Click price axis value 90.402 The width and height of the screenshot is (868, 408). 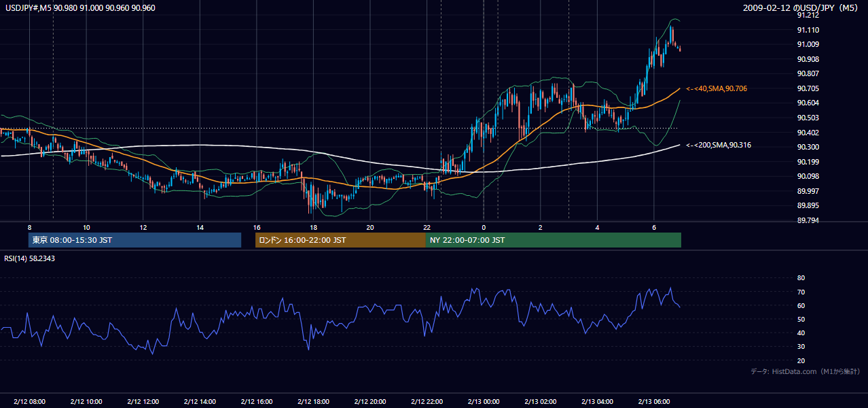coord(808,133)
